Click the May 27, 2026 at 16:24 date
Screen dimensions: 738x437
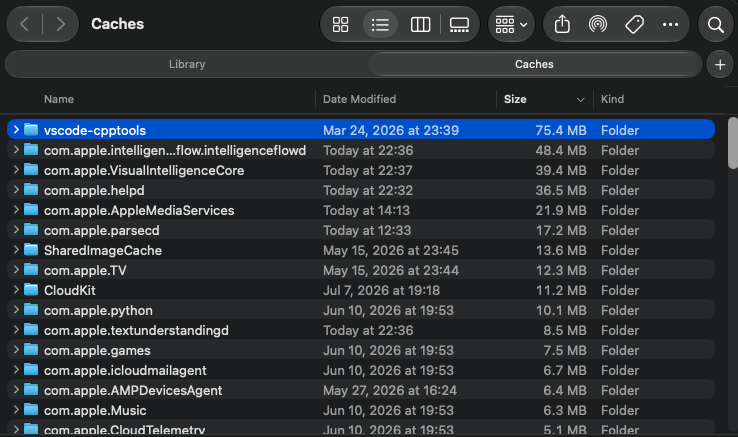point(390,390)
